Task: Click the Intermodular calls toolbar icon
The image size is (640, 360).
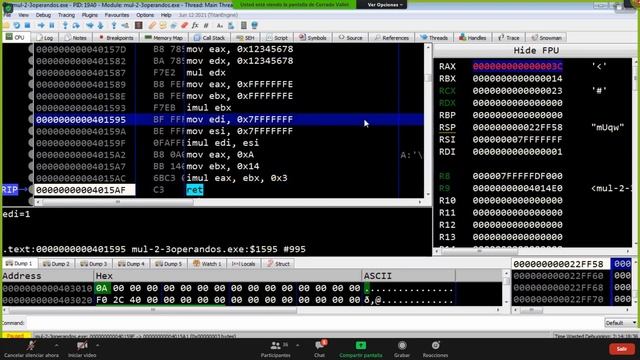Action: pos(231,25)
